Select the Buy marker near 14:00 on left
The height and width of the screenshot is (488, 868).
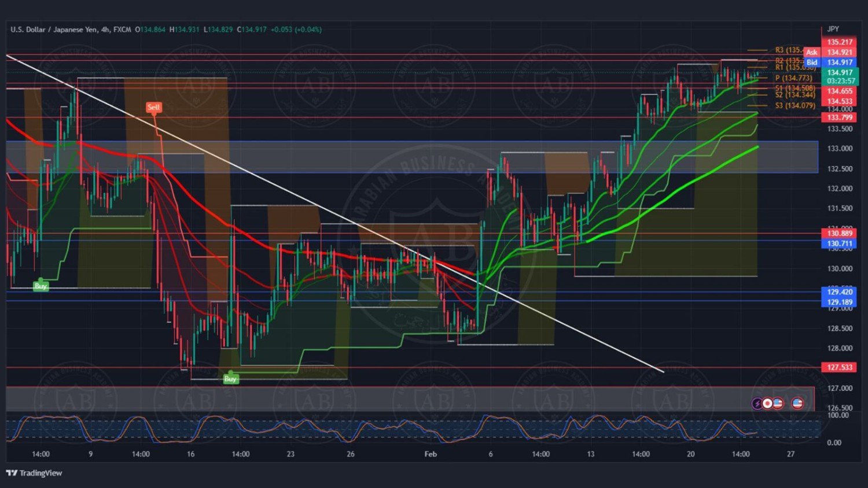click(x=41, y=286)
